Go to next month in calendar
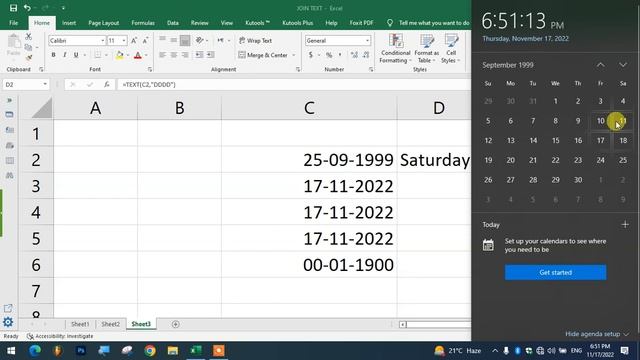 click(623, 65)
